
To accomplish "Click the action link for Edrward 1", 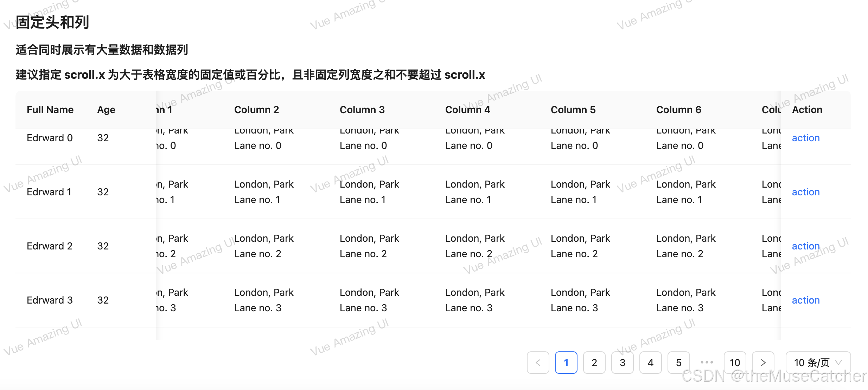I will tap(805, 192).
